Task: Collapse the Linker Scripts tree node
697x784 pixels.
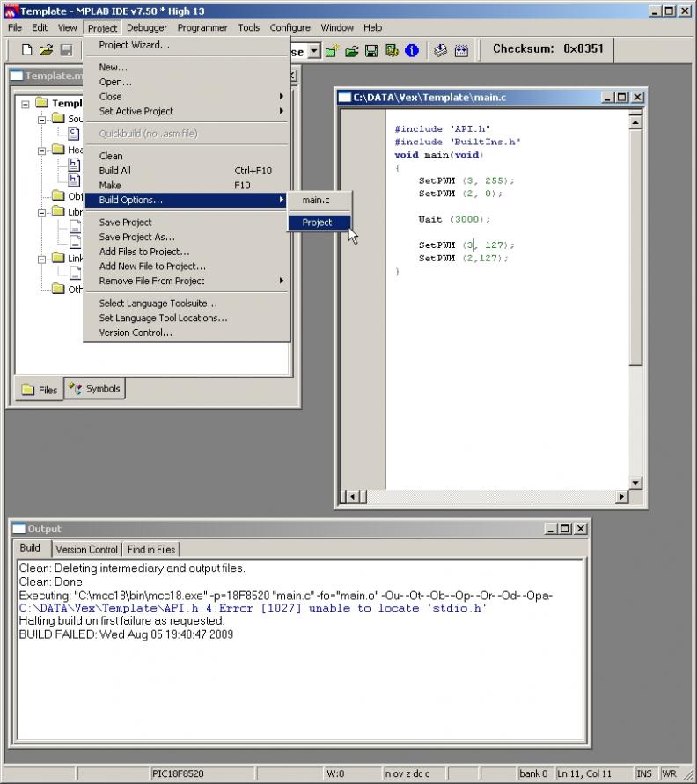Action: pos(42,259)
